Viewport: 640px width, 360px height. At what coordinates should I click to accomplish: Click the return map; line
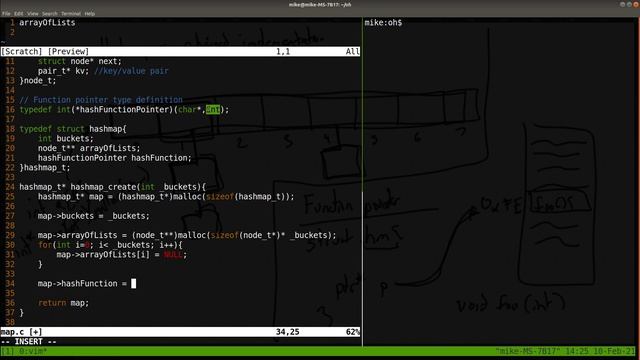(63, 303)
